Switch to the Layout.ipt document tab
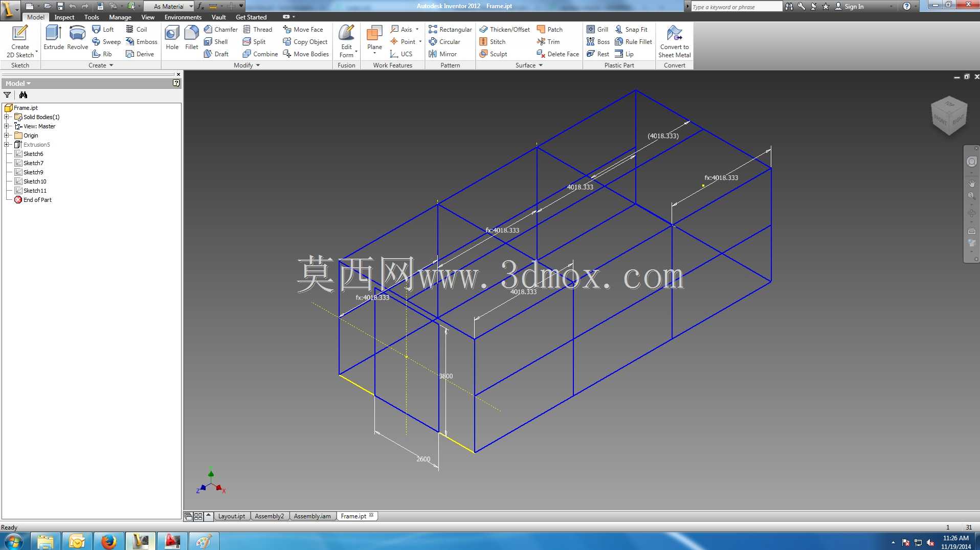980x550 pixels. click(x=232, y=516)
